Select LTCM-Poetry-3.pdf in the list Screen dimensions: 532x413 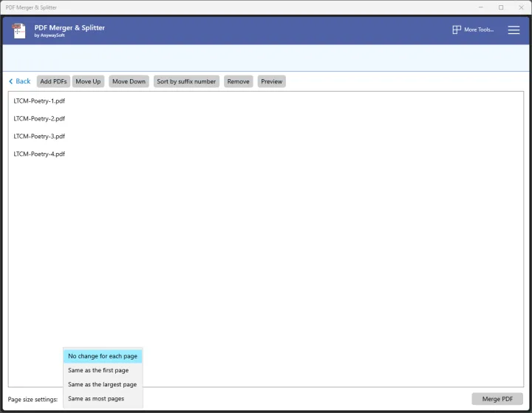click(40, 136)
